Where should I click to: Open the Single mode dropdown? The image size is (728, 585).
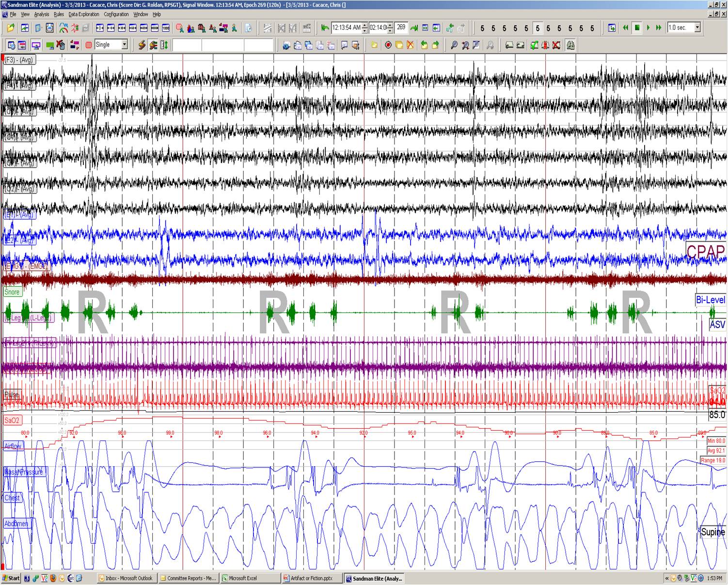click(124, 45)
